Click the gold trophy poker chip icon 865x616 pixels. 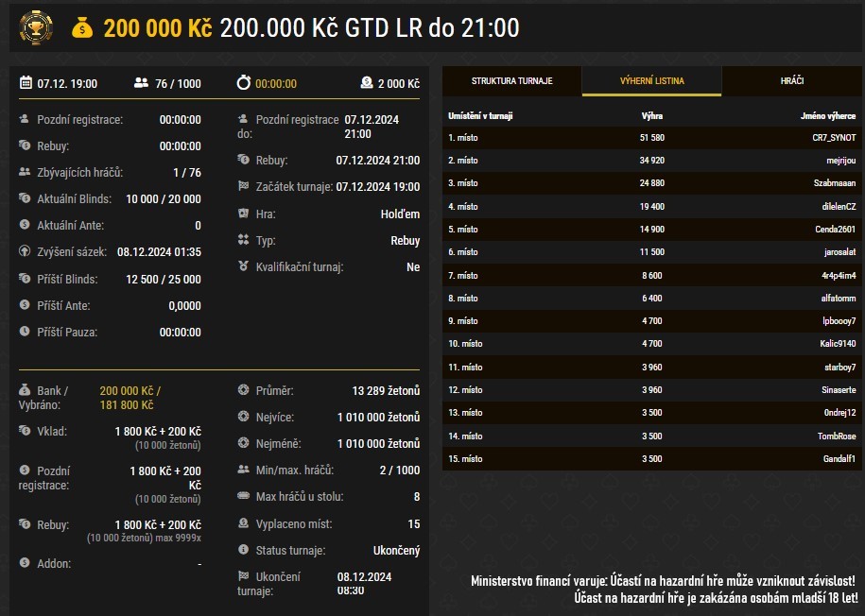pyautogui.click(x=36, y=27)
